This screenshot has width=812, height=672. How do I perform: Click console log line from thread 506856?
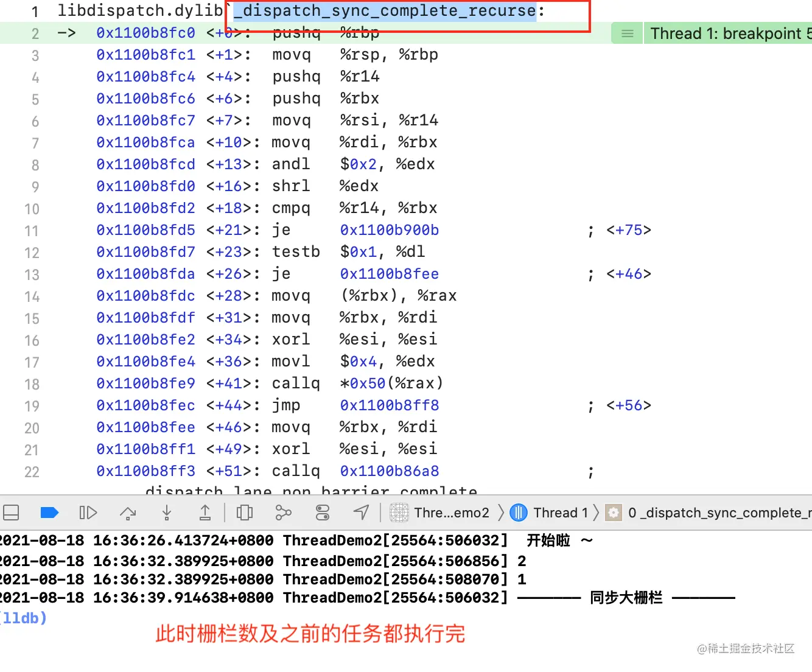pyautogui.click(x=263, y=561)
